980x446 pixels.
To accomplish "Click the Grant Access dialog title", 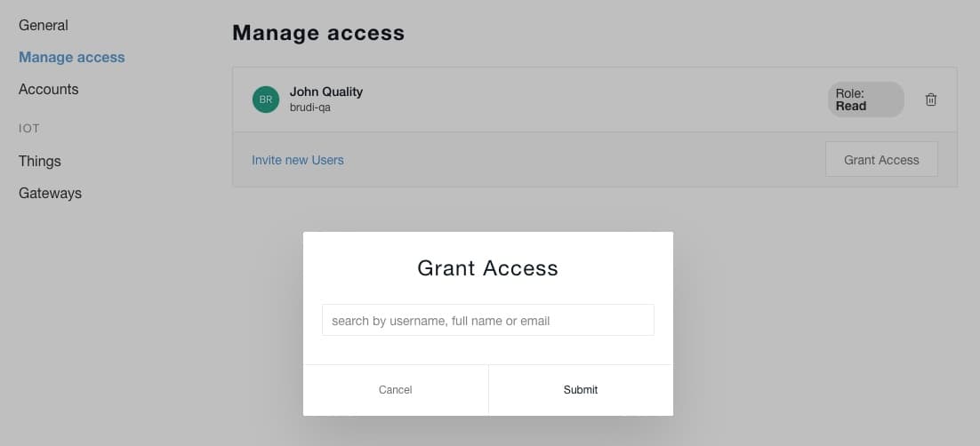I will click(487, 268).
